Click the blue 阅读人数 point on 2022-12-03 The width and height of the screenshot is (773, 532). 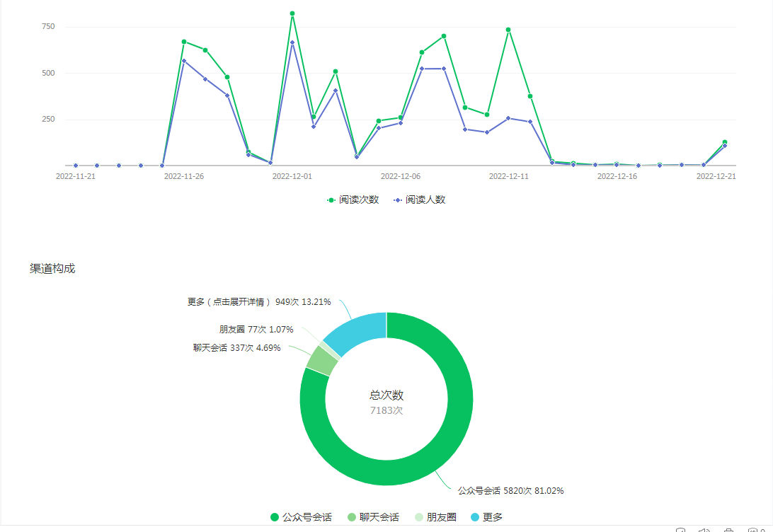(336, 91)
